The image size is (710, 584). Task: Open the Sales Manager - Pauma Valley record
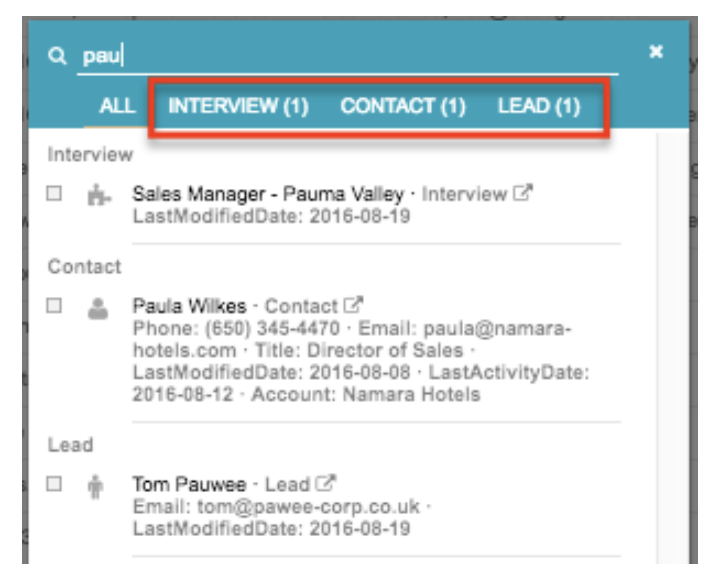coord(268,194)
